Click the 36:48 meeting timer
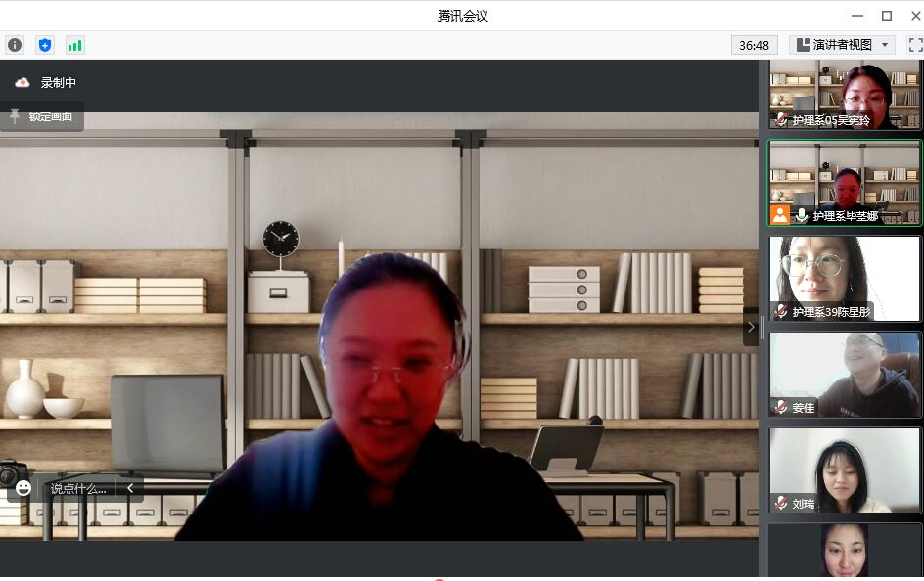Image resolution: width=924 pixels, height=581 pixels. pyautogui.click(x=754, y=45)
